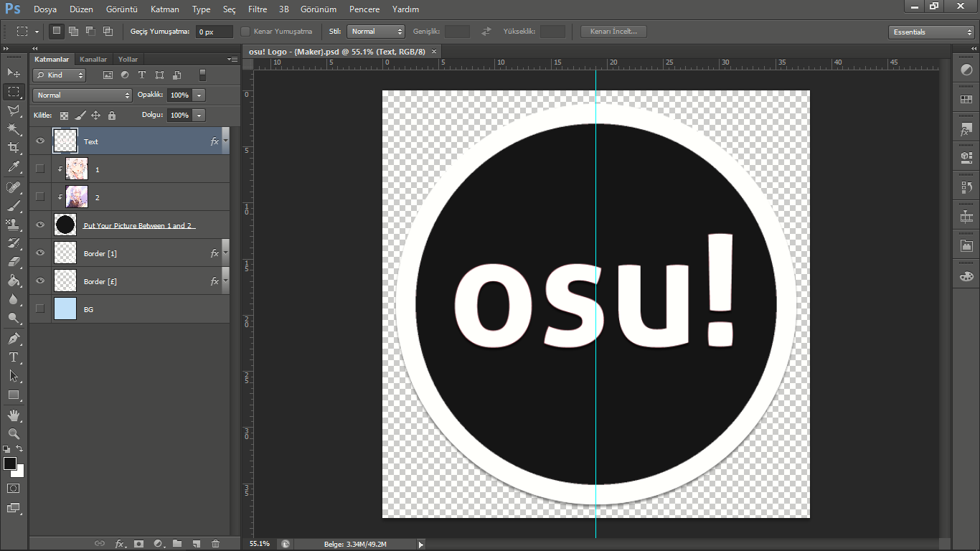Expand Text layer effects arrow
980x551 pixels.
(x=225, y=141)
